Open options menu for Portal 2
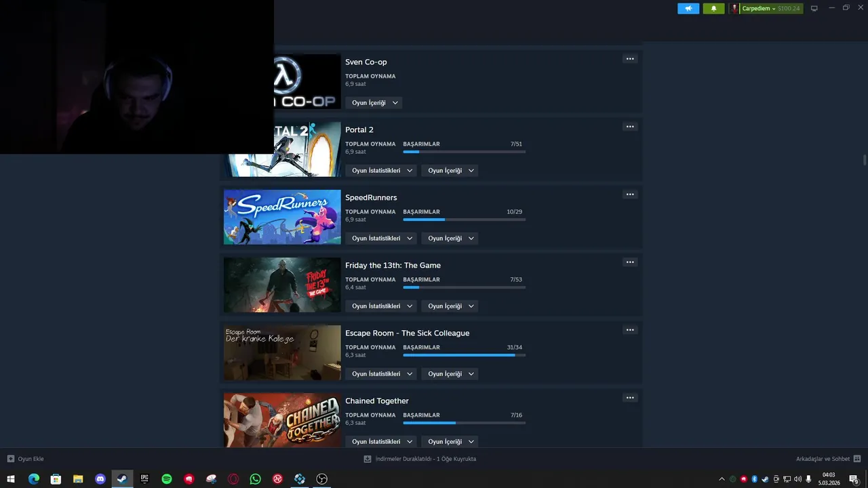 pyautogui.click(x=630, y=127)
